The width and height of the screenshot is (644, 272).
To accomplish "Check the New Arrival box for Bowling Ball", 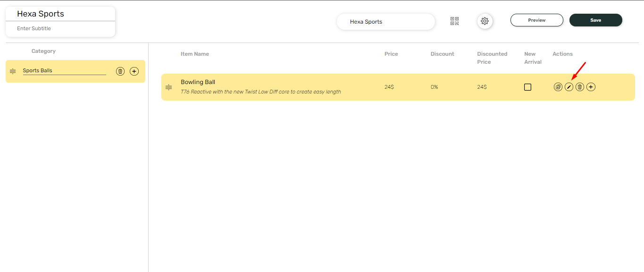I will 527,87.
